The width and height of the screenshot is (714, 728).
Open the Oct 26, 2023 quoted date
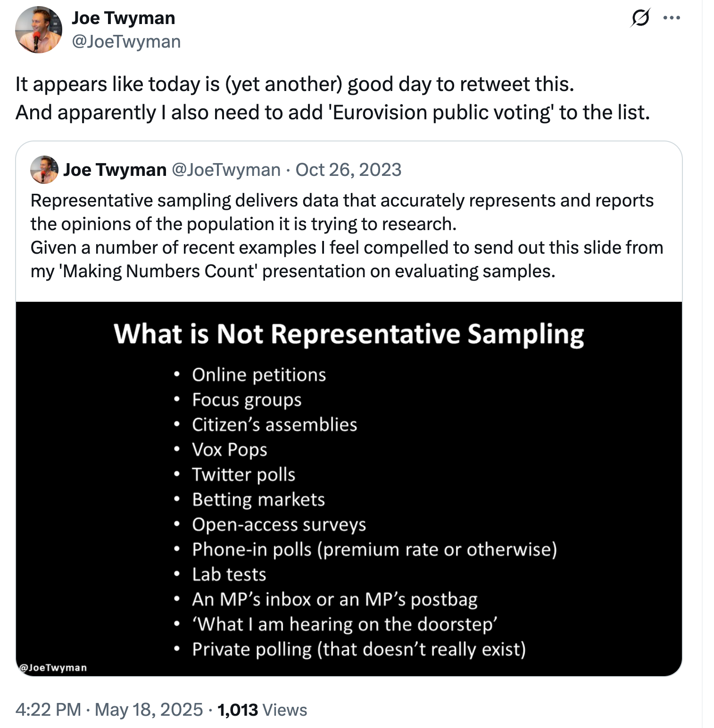pyautogui.click(x=349, y=170)
